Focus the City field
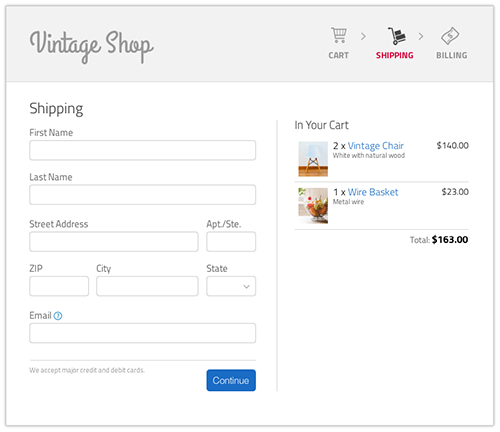The width and height of the screenshot is (500, 432). click(x=147, y=286)
